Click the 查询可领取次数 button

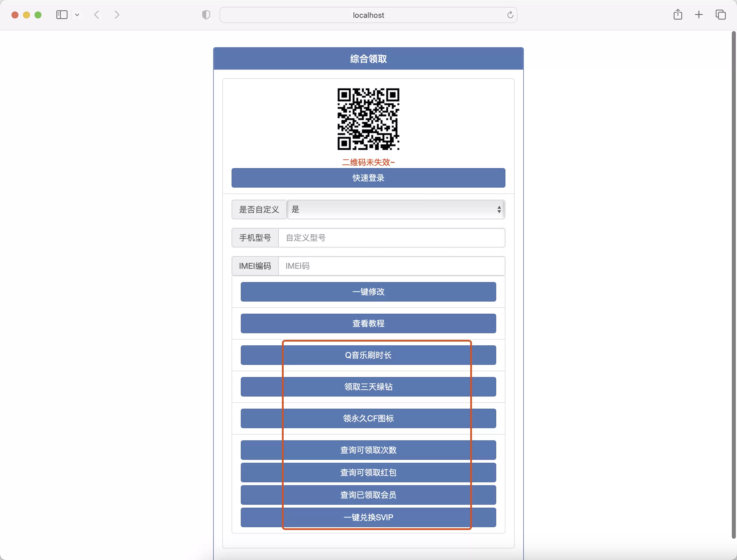coord(368,450)
